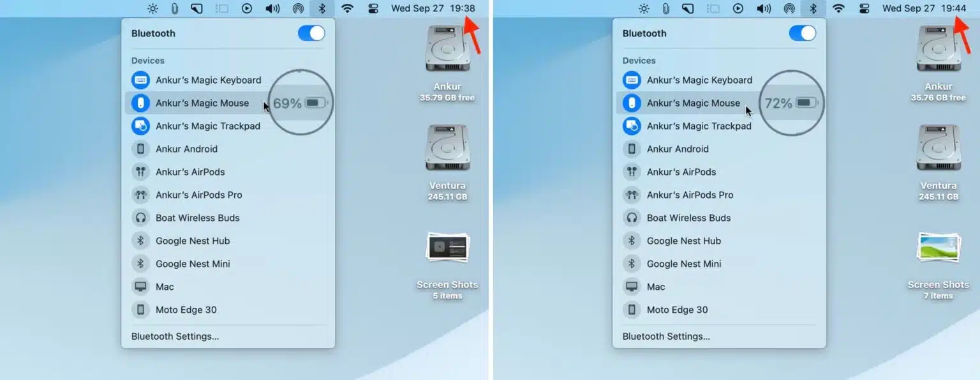This screenshot has height=380, width=980.
Task: Select Google Nest Hub label in 19:44 screenshot
Action: tap(684, 241)
